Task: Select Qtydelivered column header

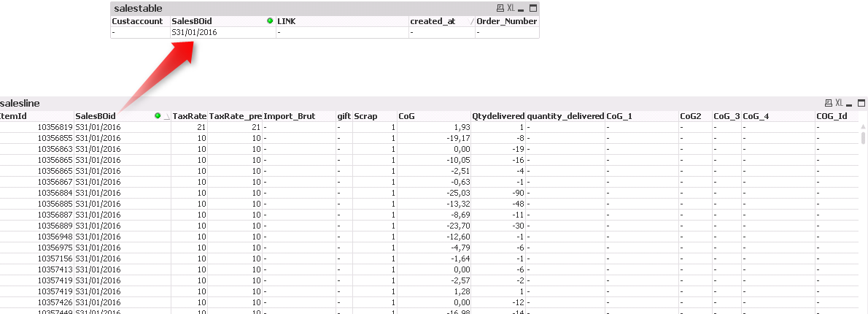Action: point(498,116)
